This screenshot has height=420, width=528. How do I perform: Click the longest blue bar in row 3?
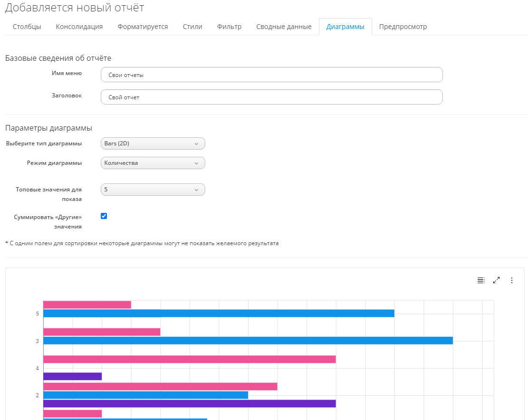coord(248,341)
